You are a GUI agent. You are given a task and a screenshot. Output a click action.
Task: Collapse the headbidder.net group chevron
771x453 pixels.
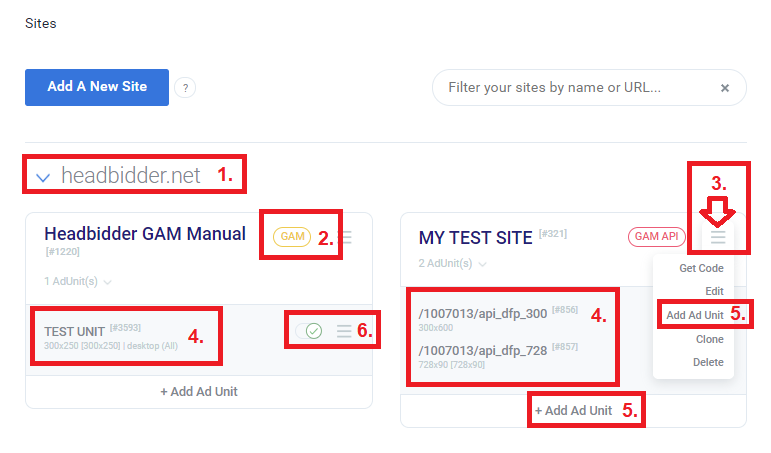[42, 178]
